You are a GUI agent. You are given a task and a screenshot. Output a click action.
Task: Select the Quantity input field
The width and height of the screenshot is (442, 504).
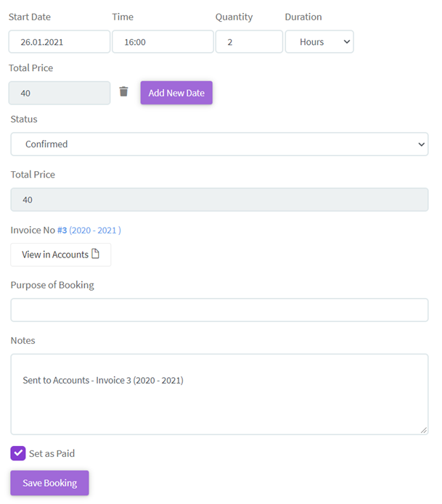click(x=249, y=42)
